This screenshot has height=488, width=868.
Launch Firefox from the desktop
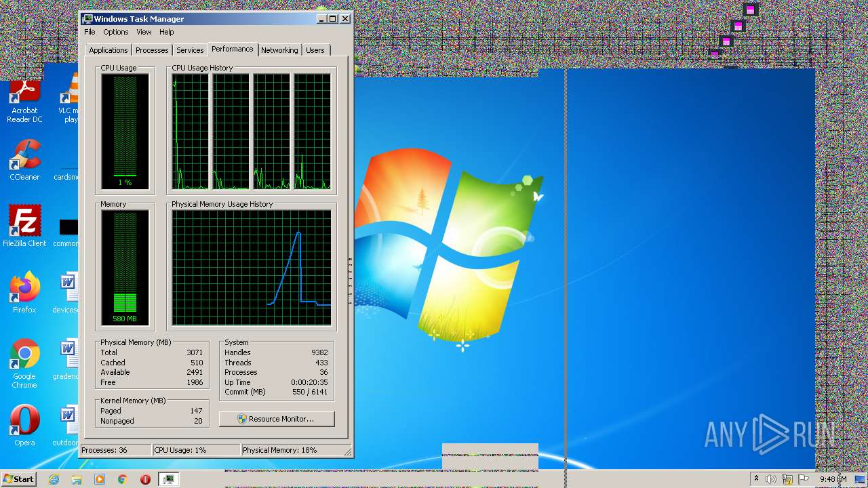(x=24, y=293)
